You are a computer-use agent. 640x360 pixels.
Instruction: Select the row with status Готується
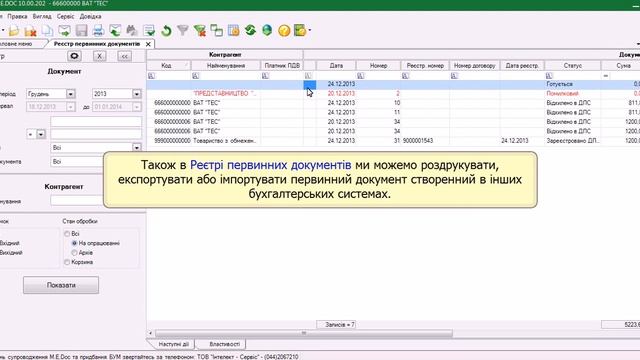point(393,84)
